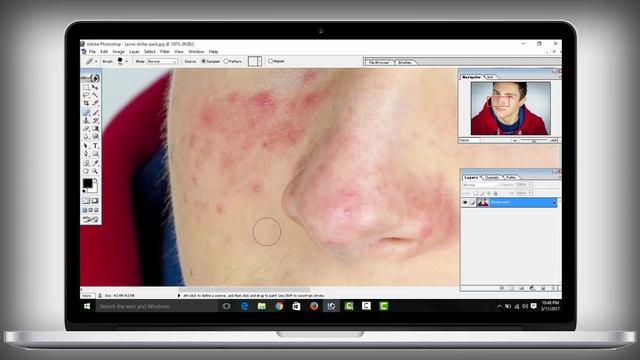This screenshot has width=640, height=360.
Task: Click Jump to ImageReady button
Action: 91,220
